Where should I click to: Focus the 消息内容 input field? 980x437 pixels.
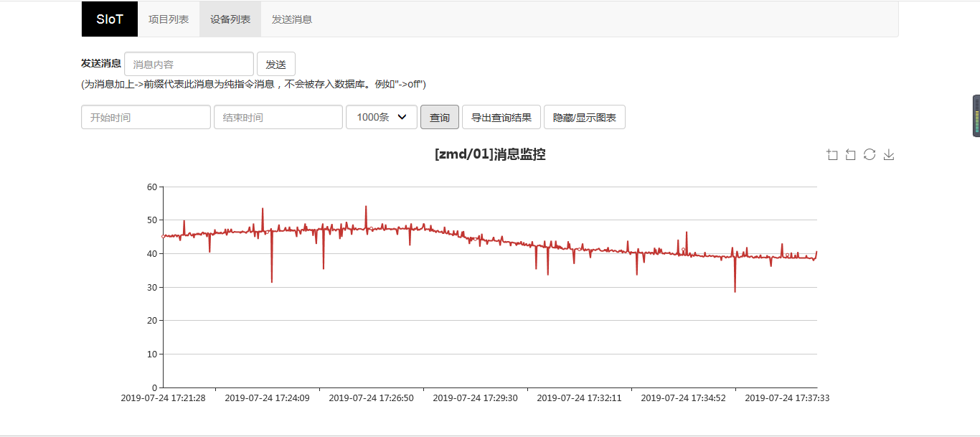pos(189,64)
